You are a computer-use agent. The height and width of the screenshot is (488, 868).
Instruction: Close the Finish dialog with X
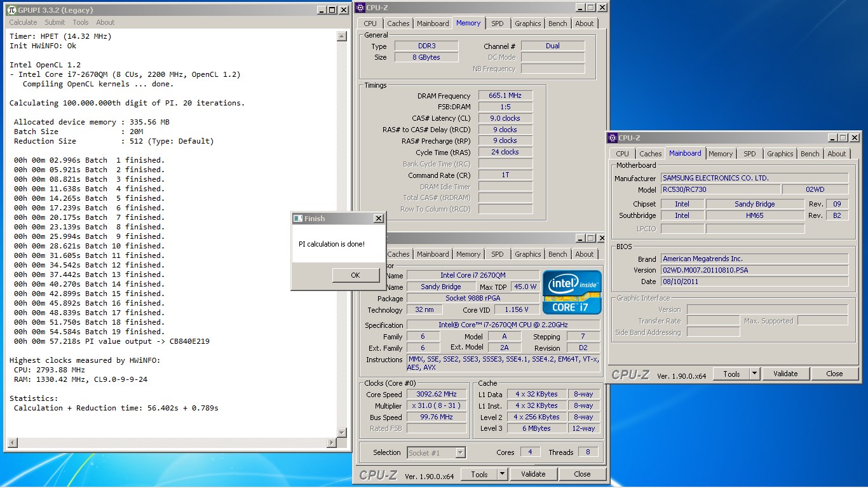(x=378, y=219)
